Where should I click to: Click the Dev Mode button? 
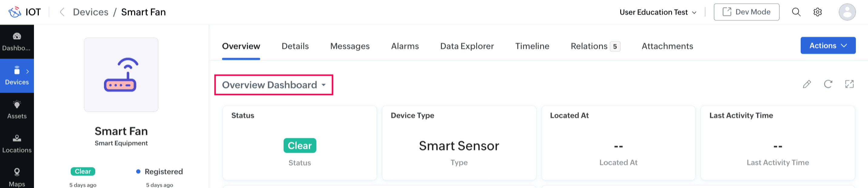coord(746,12)
